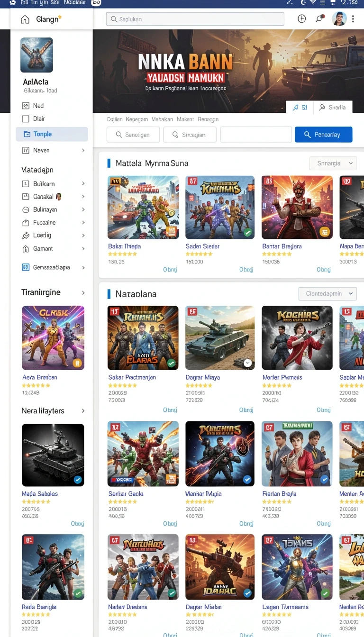Image resolution: width=364 pixels, height=637 pixels.
Task: Click the home icon beside Glangn
Action: pos(25,19)
